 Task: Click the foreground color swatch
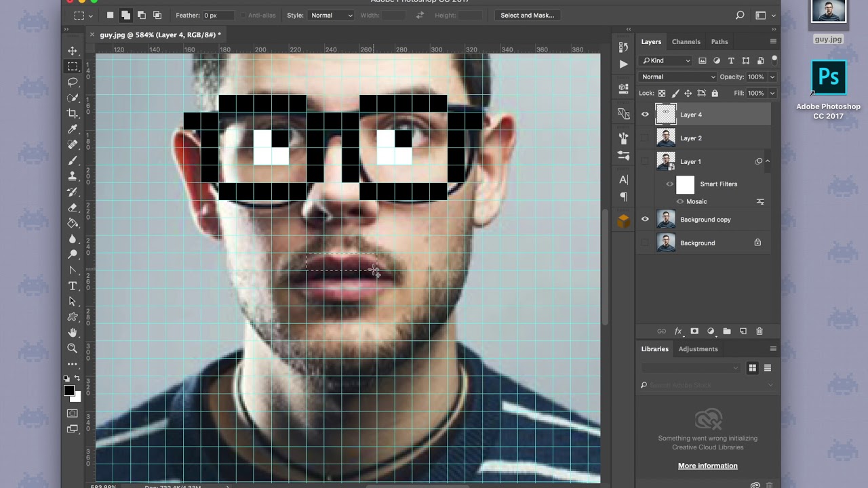pos(68,390)
